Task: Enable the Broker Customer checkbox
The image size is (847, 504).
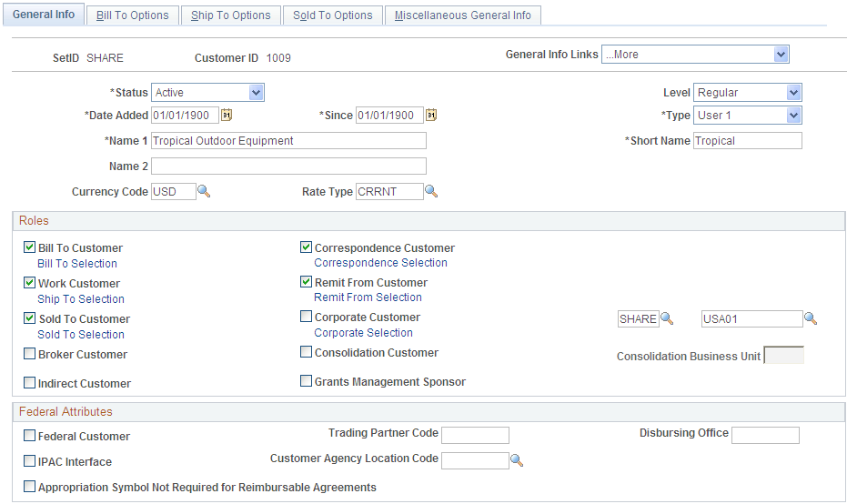Action: point(30,354)
